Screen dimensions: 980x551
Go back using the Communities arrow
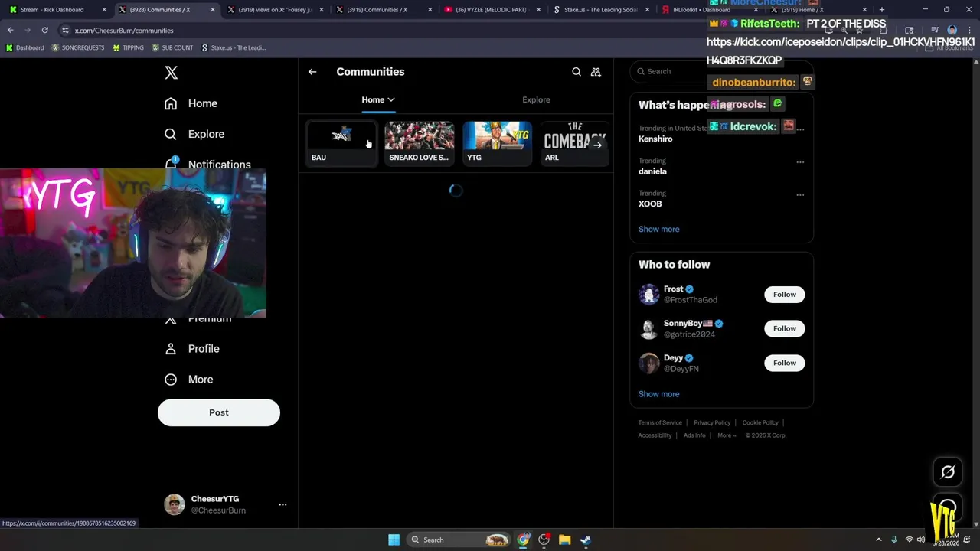click(312, 72)
